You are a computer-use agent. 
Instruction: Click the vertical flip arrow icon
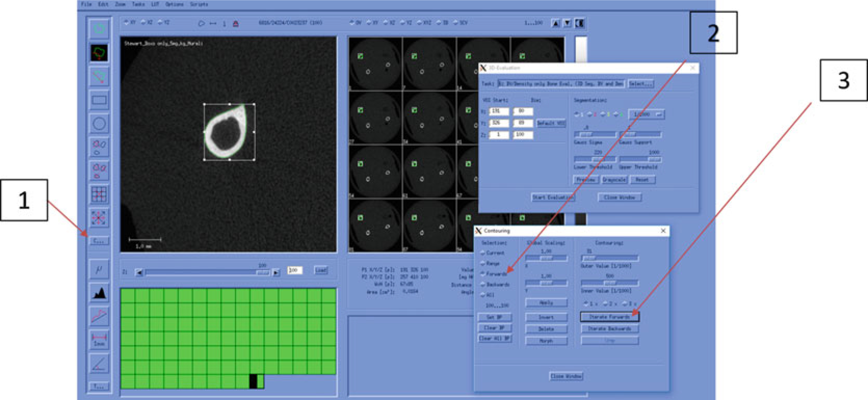point(224,24)
